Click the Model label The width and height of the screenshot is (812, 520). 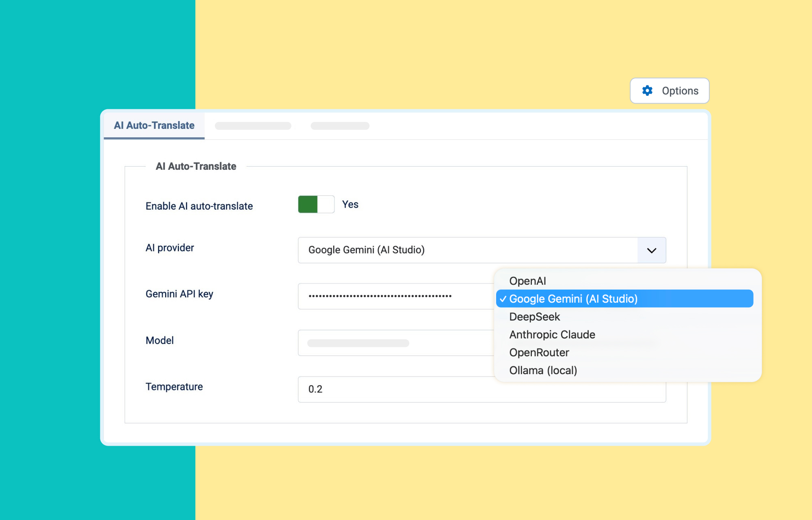[160, 340]
